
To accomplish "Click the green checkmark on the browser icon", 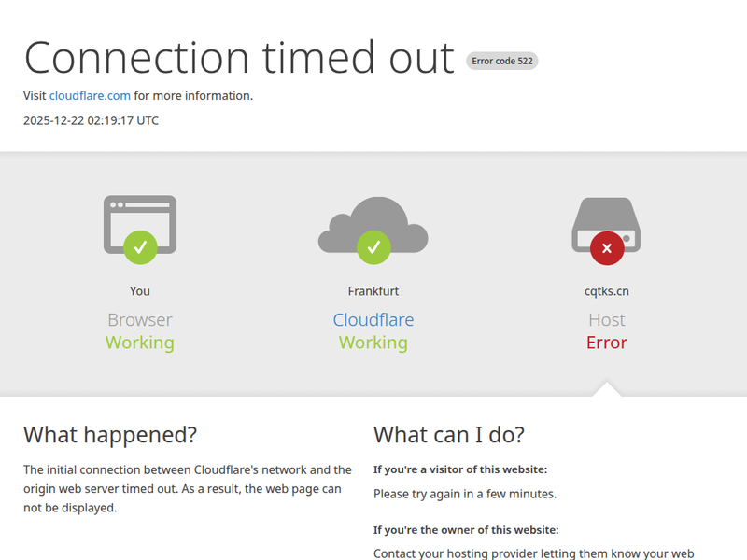I will point(140,247).
